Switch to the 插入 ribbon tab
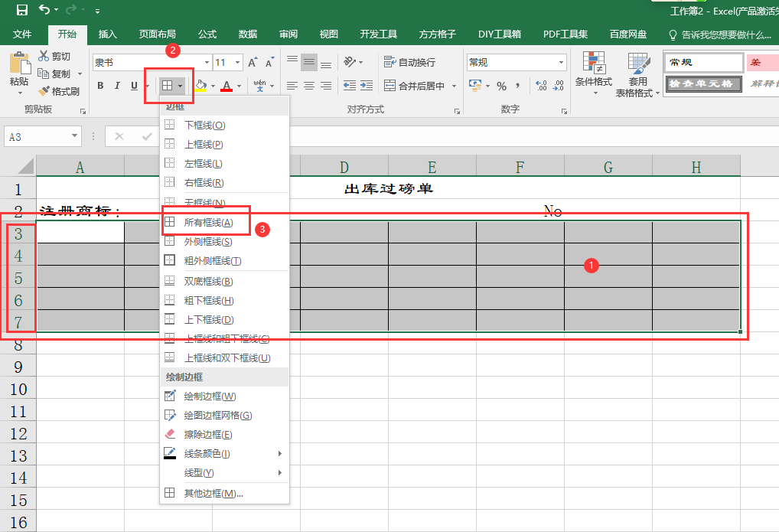The height and width of the screenshot is (532, 779). 107,34
